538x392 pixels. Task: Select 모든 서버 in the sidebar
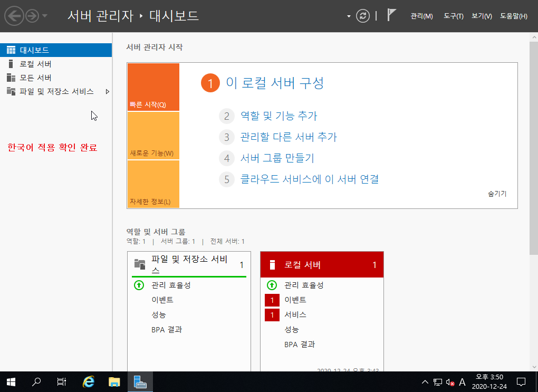56,78
